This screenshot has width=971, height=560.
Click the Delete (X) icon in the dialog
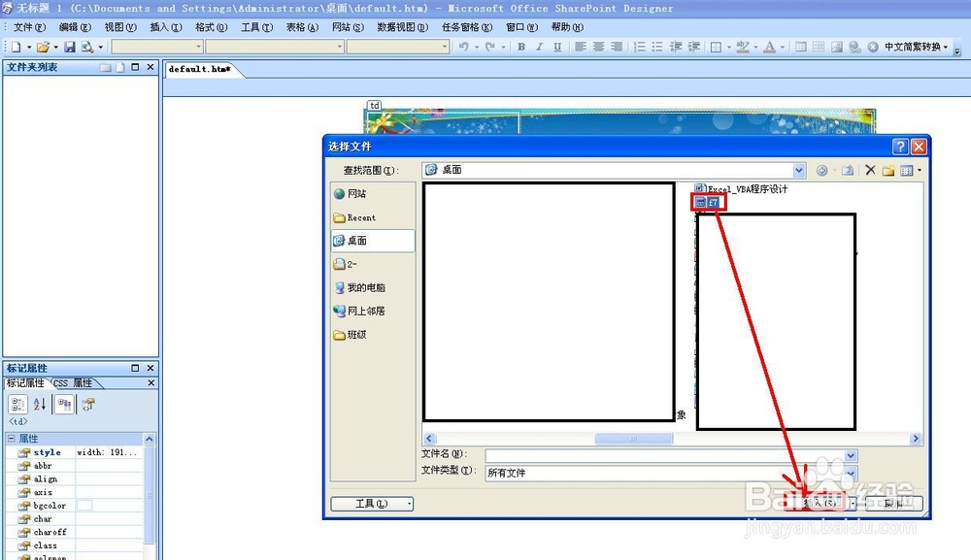871,170
